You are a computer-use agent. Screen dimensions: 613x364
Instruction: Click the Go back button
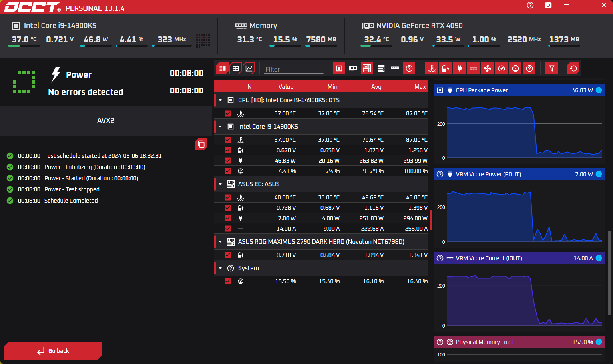(53, 351)
